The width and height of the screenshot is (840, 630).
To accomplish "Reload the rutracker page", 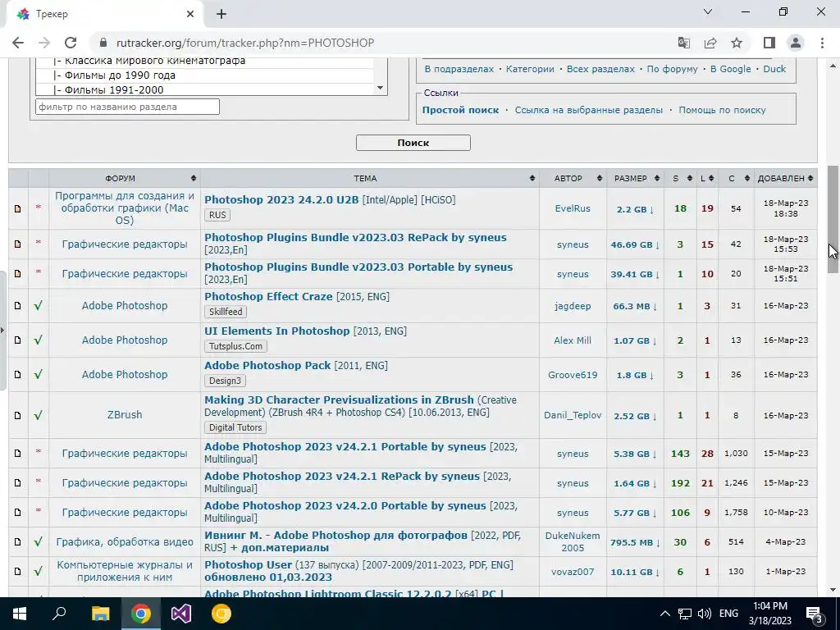I will point(71,43).
